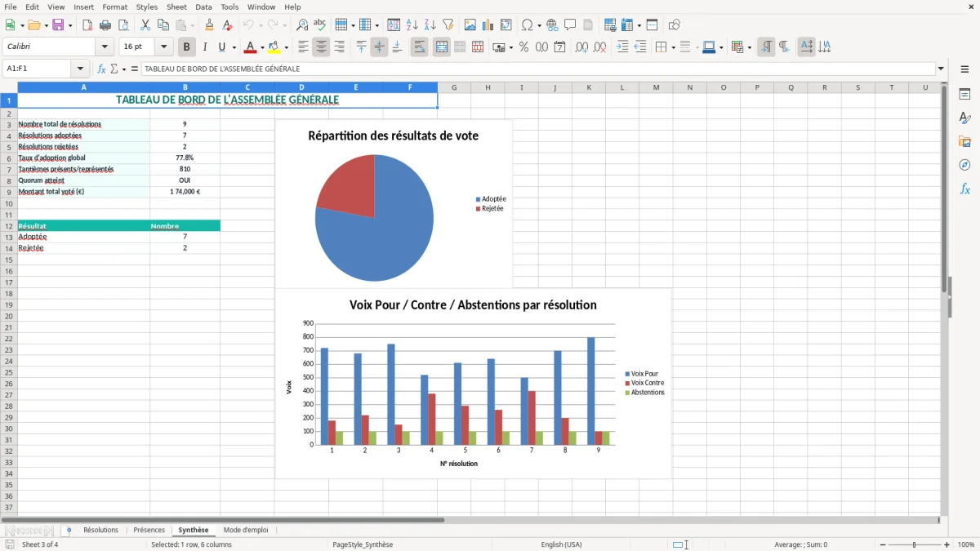Cut the selection with scissors icon
The width and height of the screenshot is (980, 551).
pyautogui.click(x=145, y=25)
